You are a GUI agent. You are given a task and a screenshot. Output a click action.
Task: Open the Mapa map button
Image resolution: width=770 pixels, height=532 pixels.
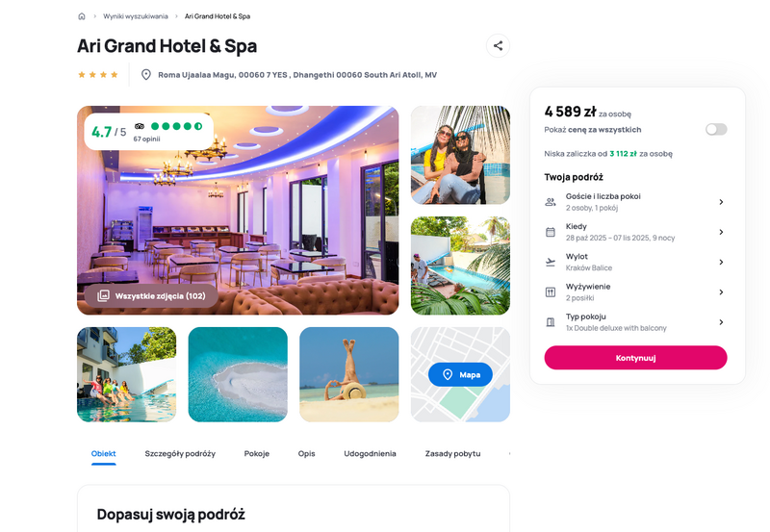[460, 374]
